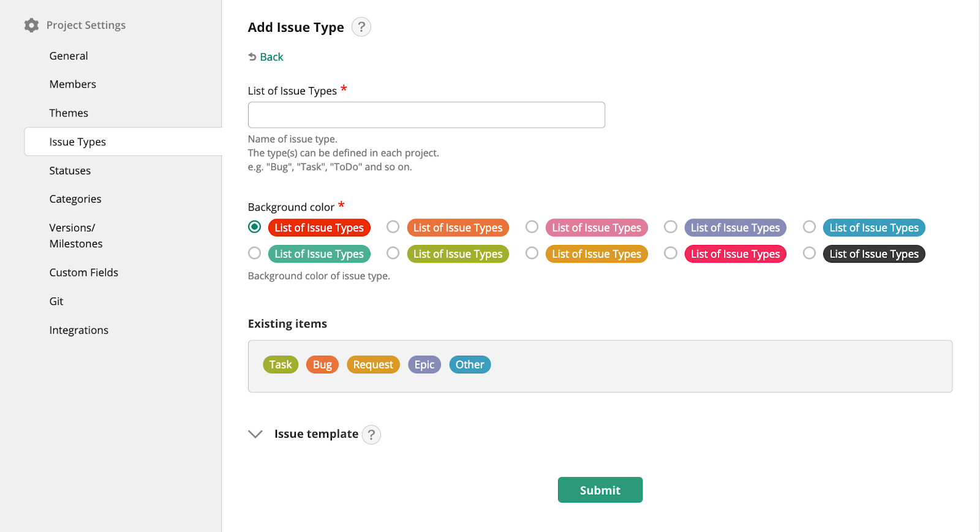The image size is (980, 532).
Task: Click the help icon next to Issue template
Action: pos(371,435)
